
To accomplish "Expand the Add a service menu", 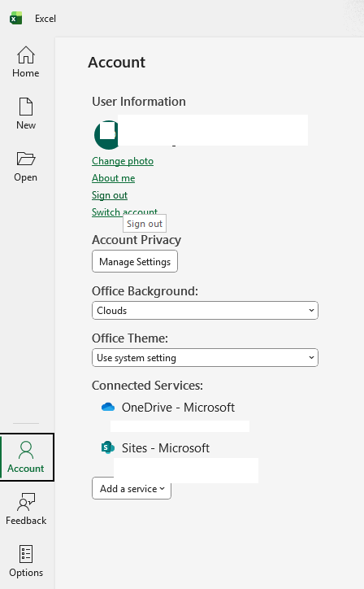I will point(132,489).
